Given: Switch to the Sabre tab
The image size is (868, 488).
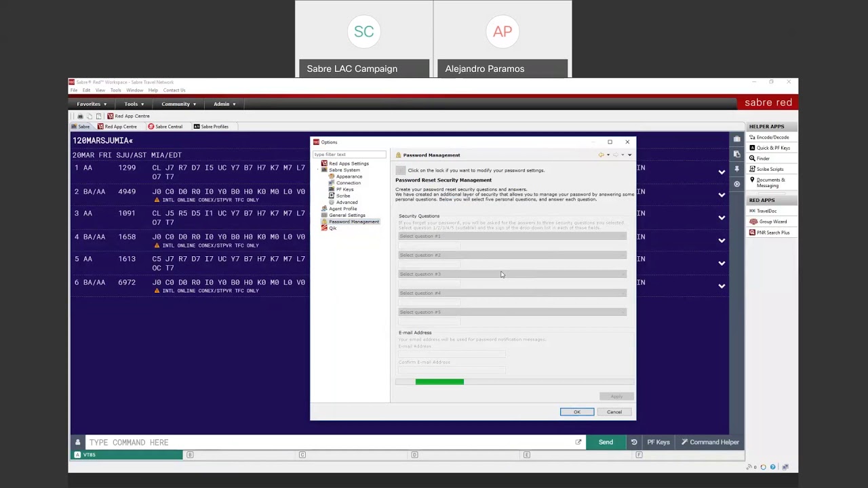Looking at the screenshot, I should click(81, 127).
